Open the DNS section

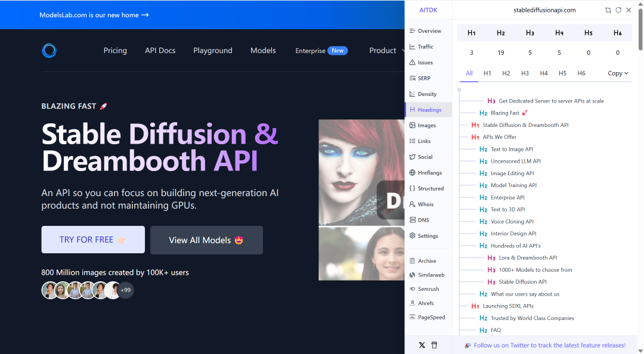click(419, 220)
